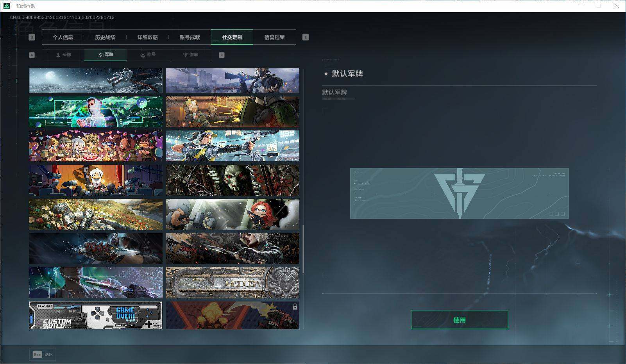This screenshot has height=364, width=626.
Task: Click the E next-tab key icon
Action: (x=306, y=37)
